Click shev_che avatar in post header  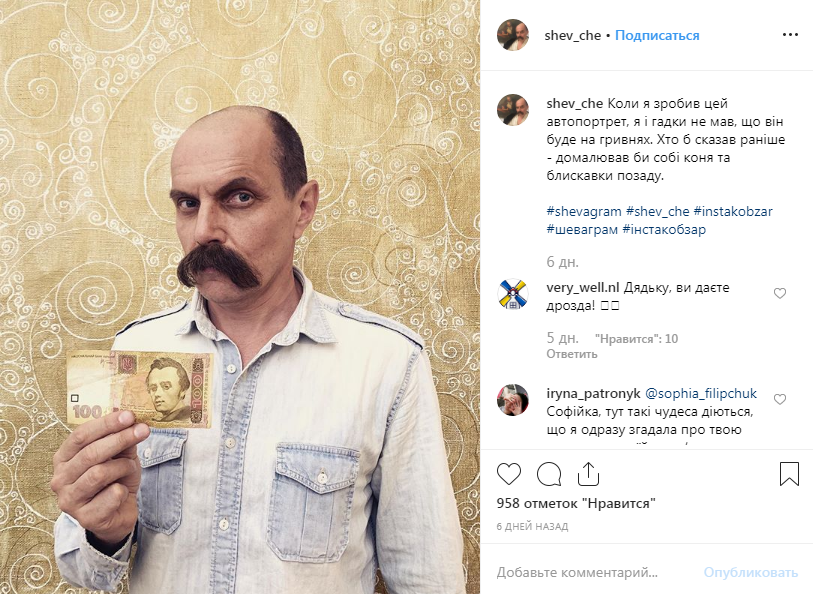coord(513,35)
